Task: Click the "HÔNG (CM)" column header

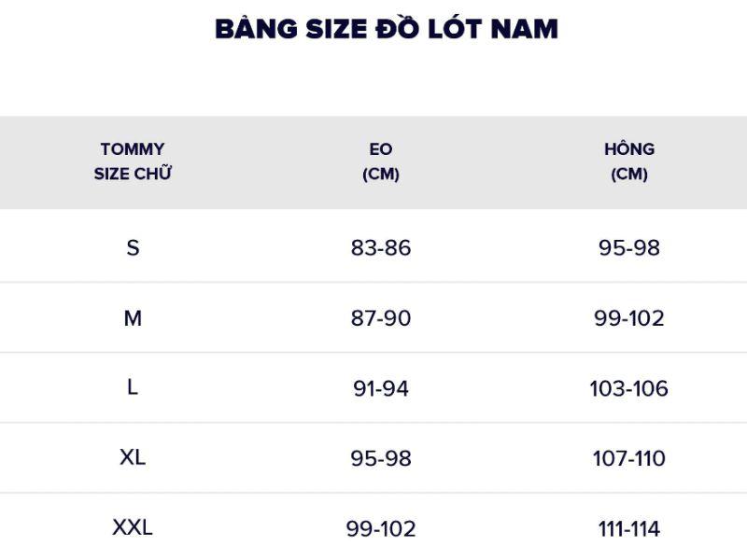Action: click(x=629, y=161)
